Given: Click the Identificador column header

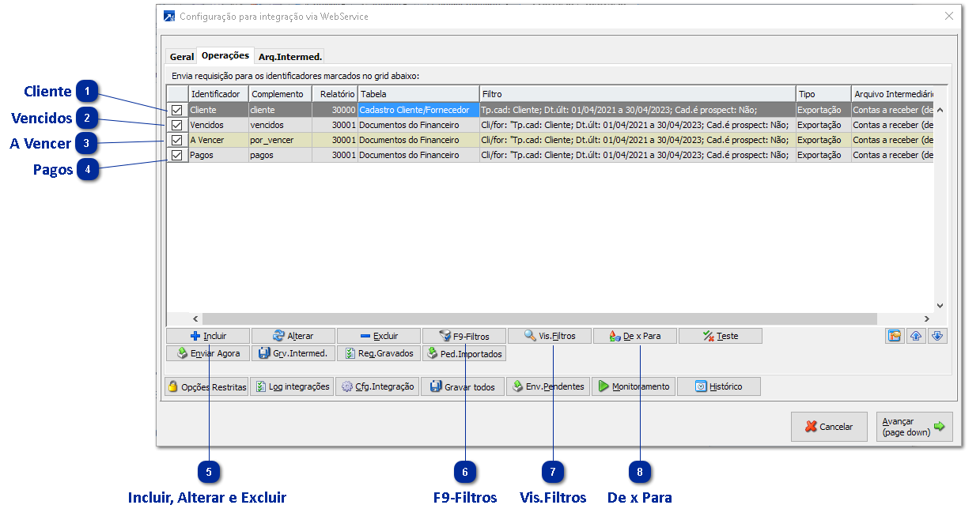Looking at the screenshot, I should click(x=218, y=94).
